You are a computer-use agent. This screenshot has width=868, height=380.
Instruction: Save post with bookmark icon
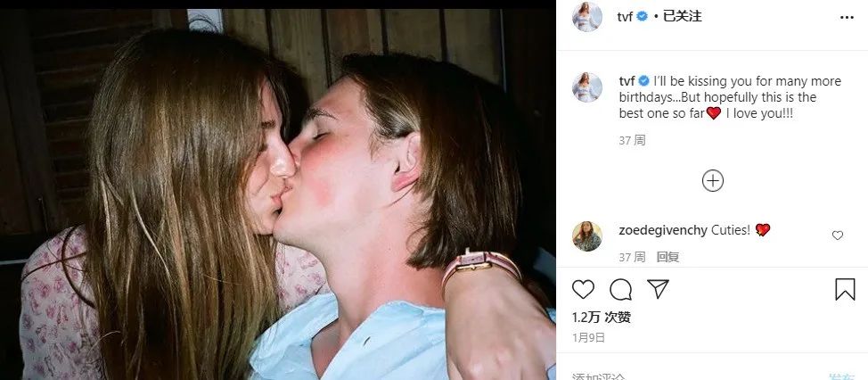(845, 290)
